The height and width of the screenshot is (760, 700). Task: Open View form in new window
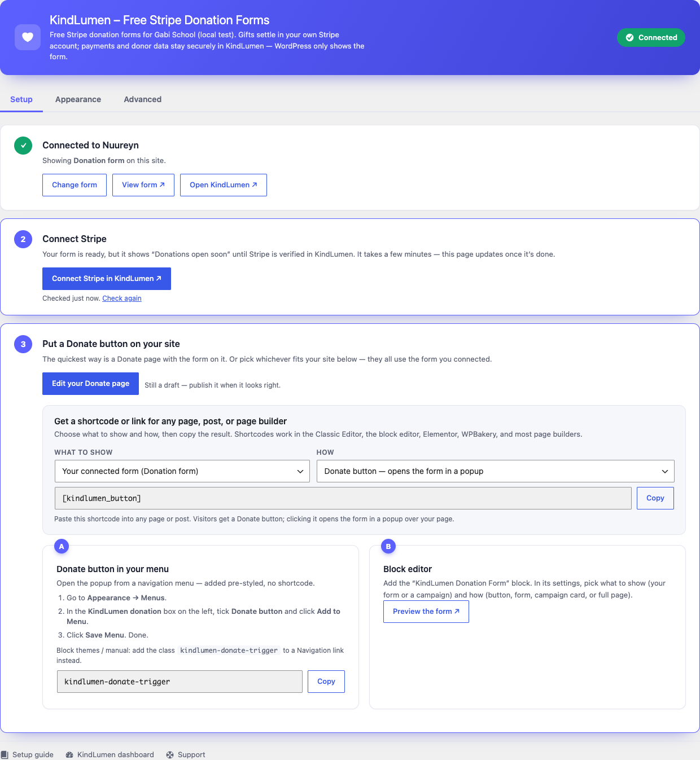point(143,185)
